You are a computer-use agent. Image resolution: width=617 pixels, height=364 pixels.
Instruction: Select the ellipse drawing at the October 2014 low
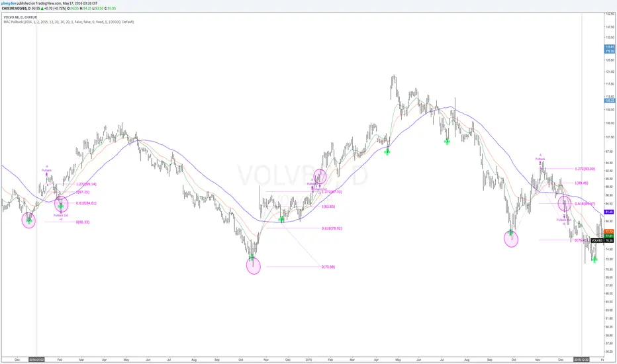coord(254,265)
